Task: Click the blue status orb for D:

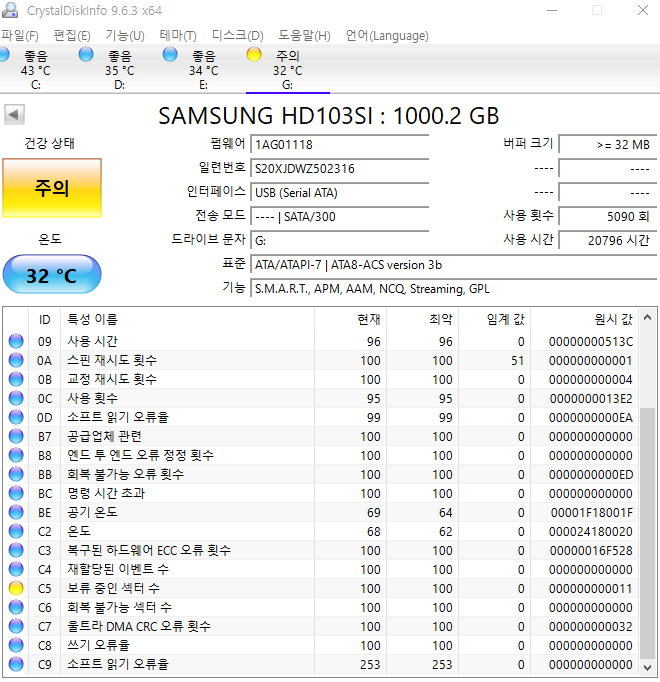Action: click(86, 54)
